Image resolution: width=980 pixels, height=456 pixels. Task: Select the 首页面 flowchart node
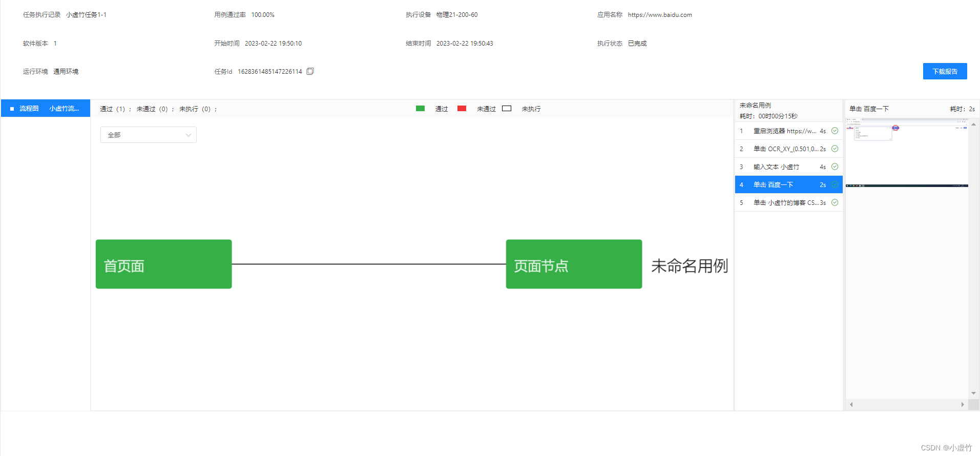tap(163, 264)
